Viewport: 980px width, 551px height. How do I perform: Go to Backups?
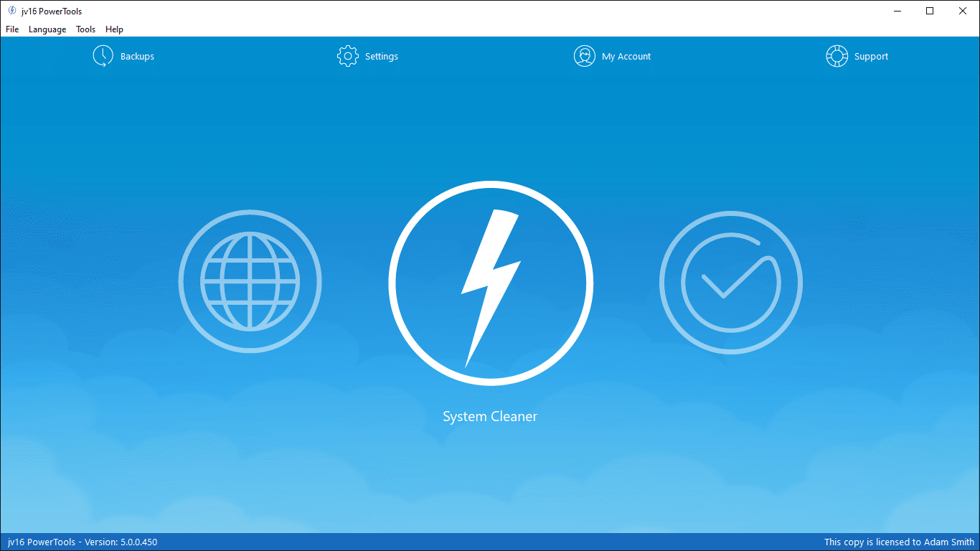[x=138, y=57]
